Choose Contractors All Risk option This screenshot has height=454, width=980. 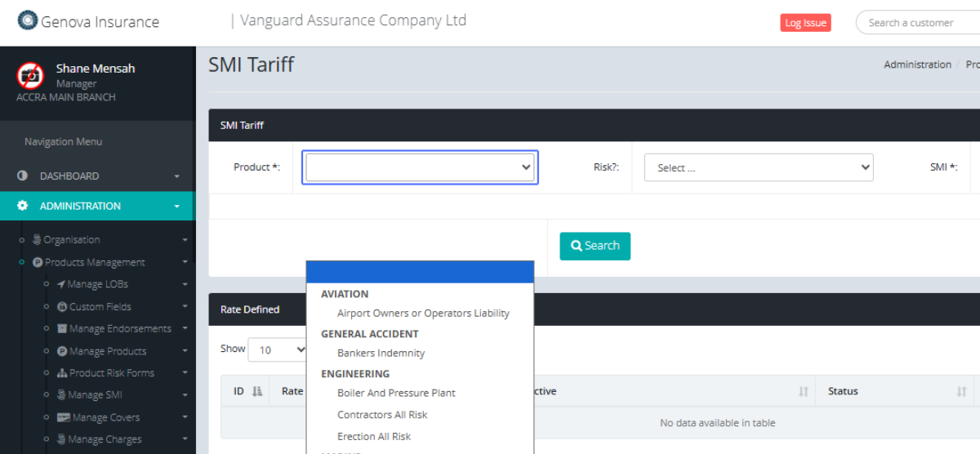click(x=382, y=415)
